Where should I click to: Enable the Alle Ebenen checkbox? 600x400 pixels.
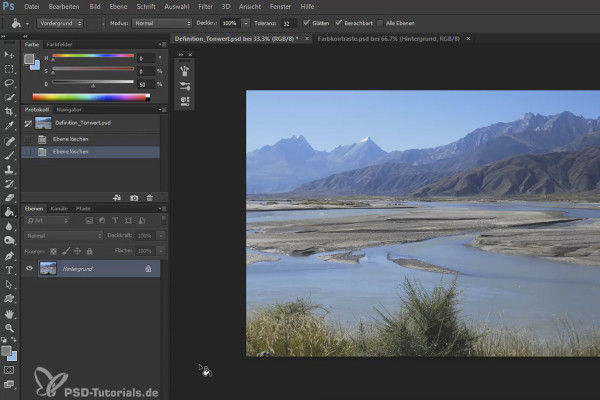coord(380,23)
